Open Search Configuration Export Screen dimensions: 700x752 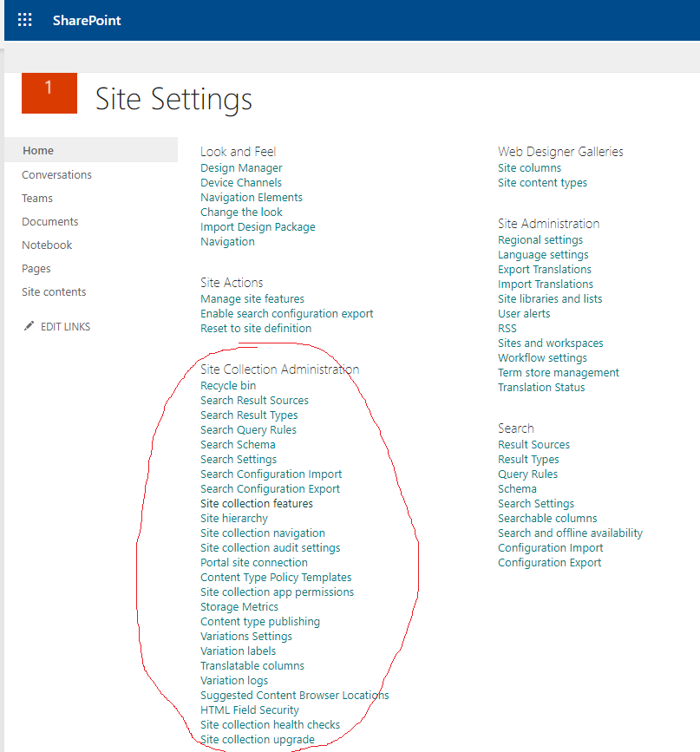[270, 489]
